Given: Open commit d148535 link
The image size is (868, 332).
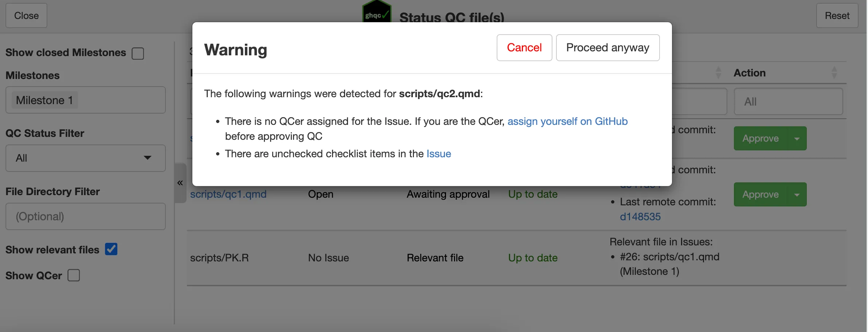Looking at the screenshot, I should point(640,217).
